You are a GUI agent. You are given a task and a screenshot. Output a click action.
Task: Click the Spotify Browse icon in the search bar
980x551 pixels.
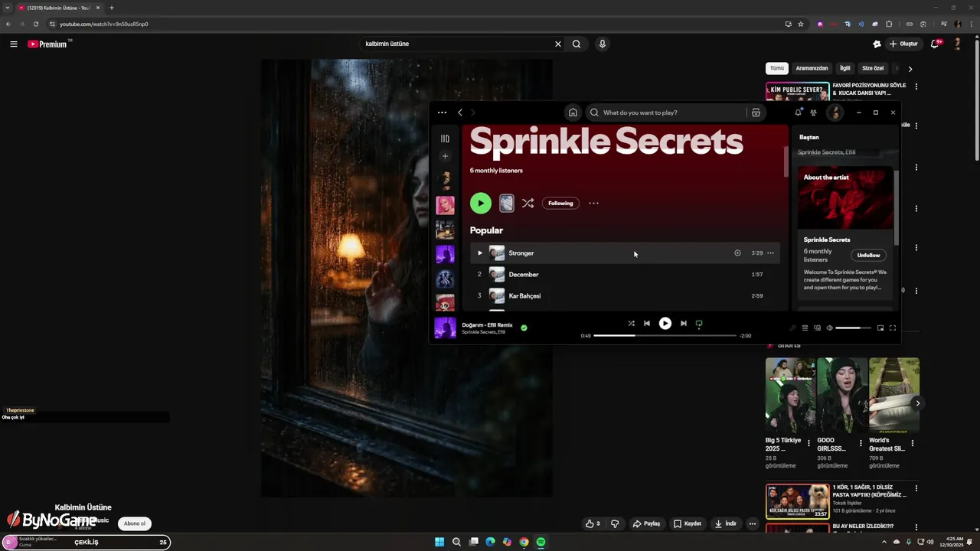tap(756, 112)
